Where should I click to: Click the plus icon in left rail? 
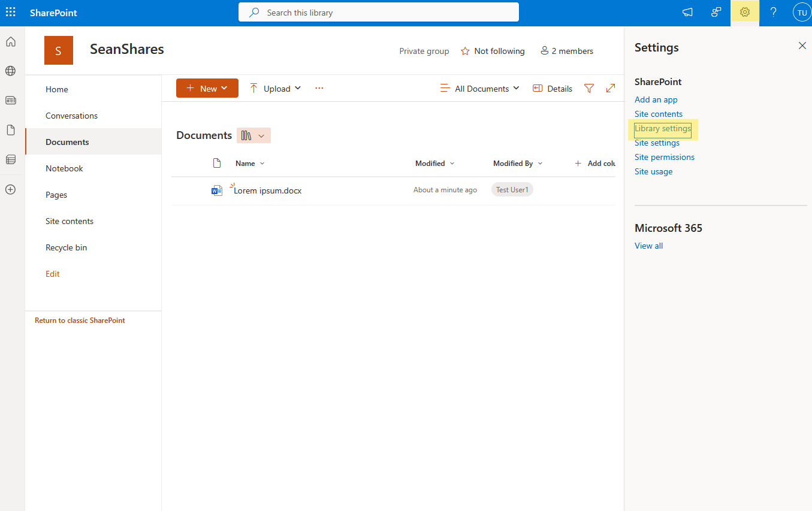pyautogui.click(x=10, y=189)
